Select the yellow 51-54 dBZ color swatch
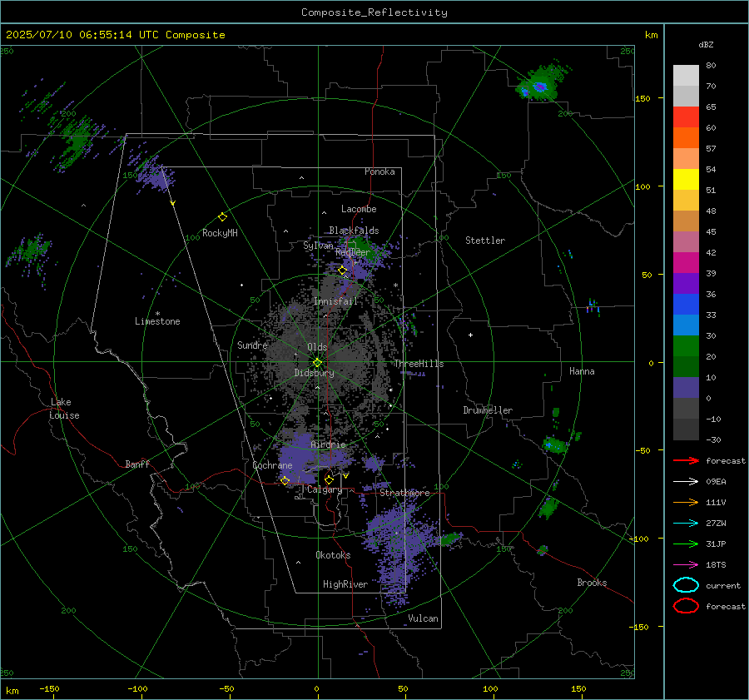This screenshot has width=749, height=700. [686, 179]
